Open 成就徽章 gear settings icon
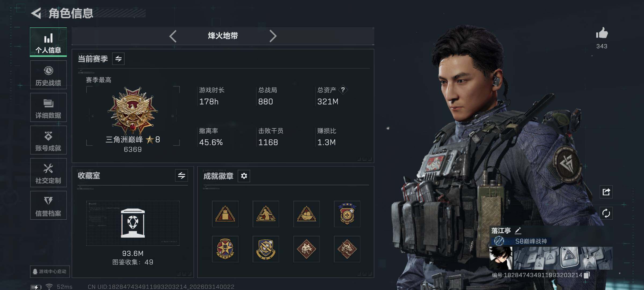The height and width of the screenshot is (290, 644). (244, 176)
